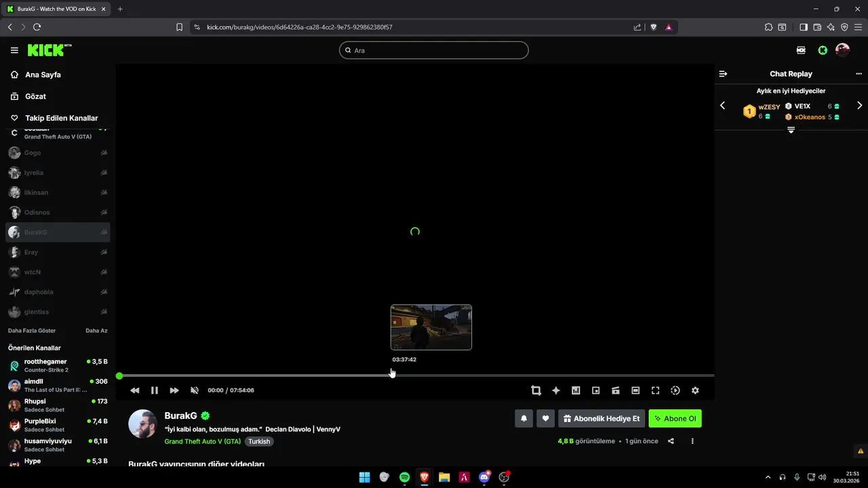The image size is (868, 488).
Task: Open the Kick wallet/kicks icon in header
Action: tap(801, 50)
